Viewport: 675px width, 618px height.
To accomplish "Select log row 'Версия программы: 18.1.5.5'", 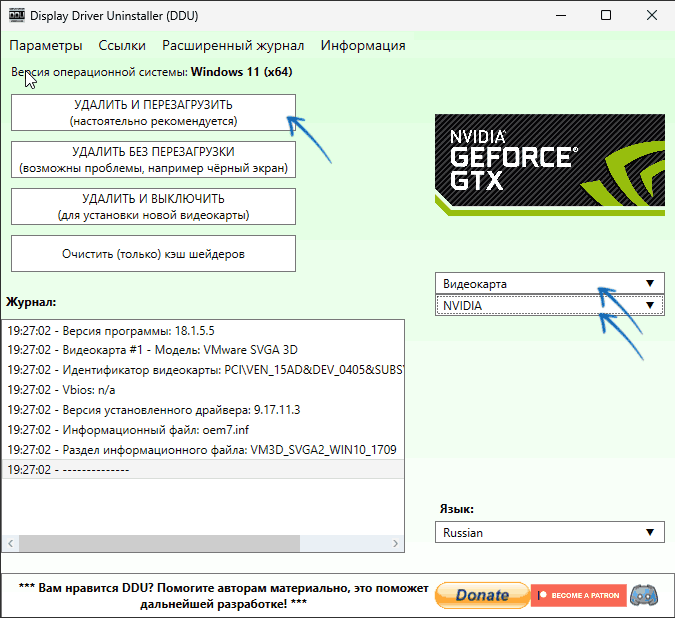I will point(203,331).
